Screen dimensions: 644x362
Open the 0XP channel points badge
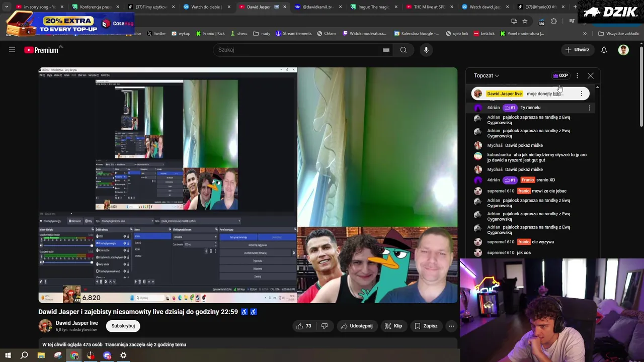click(560, 75)
